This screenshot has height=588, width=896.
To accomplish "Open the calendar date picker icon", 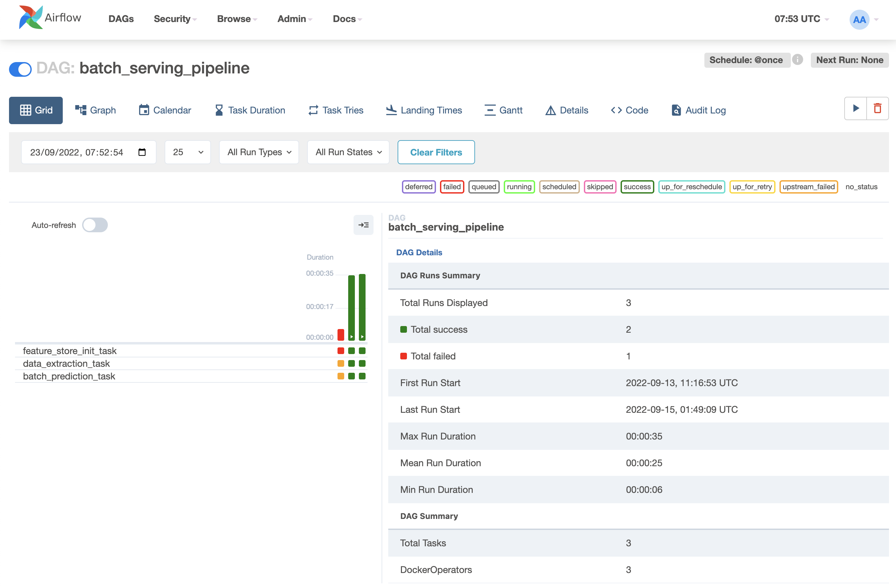I will [x=142, y=152].
